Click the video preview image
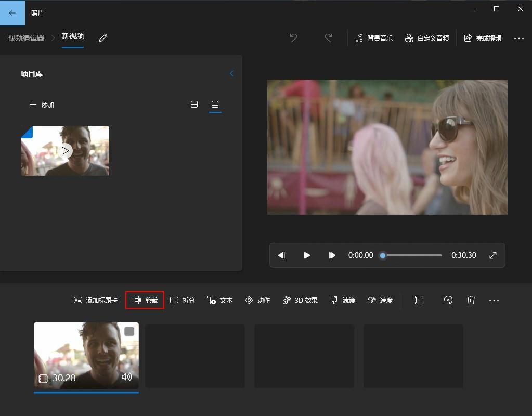 pos(387,147)
